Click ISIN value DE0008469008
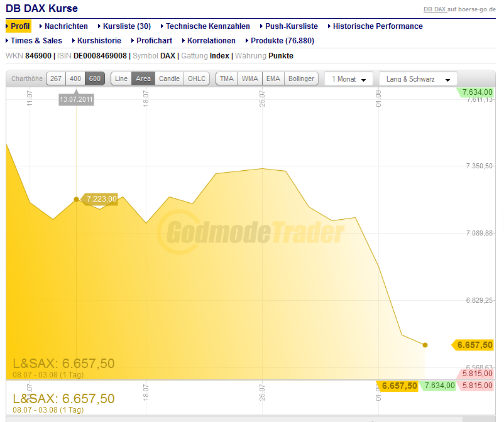This screenshot has width=504, height=422. (x=101, y=56)
